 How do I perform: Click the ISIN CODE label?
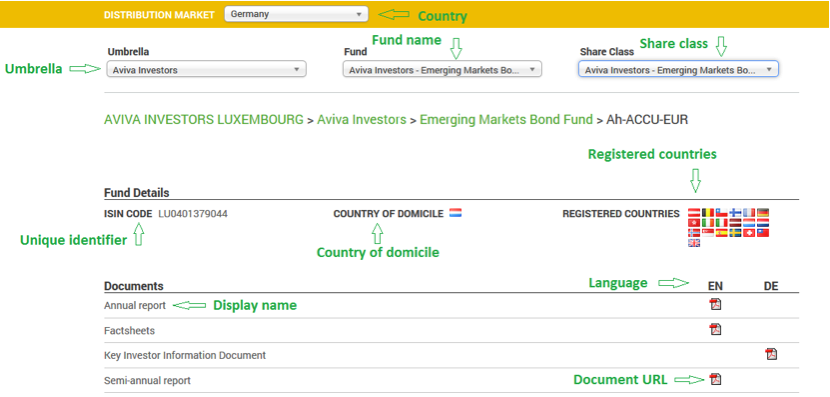[x=128, y=214]
